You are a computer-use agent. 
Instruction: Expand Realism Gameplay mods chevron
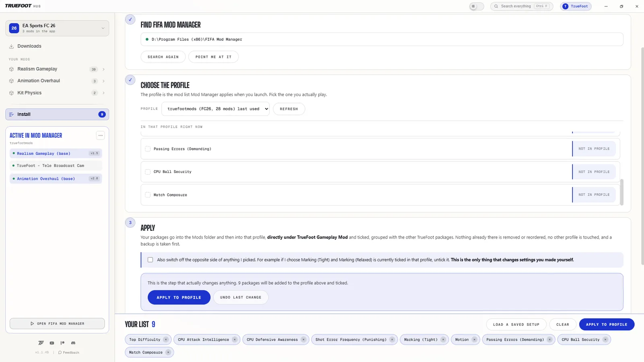[103, 69]
